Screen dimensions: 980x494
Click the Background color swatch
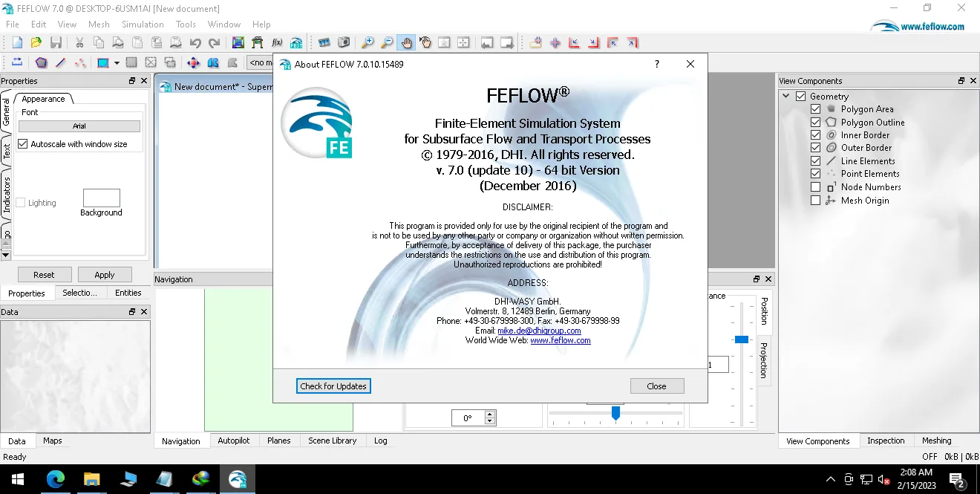(x=102, y=198)
